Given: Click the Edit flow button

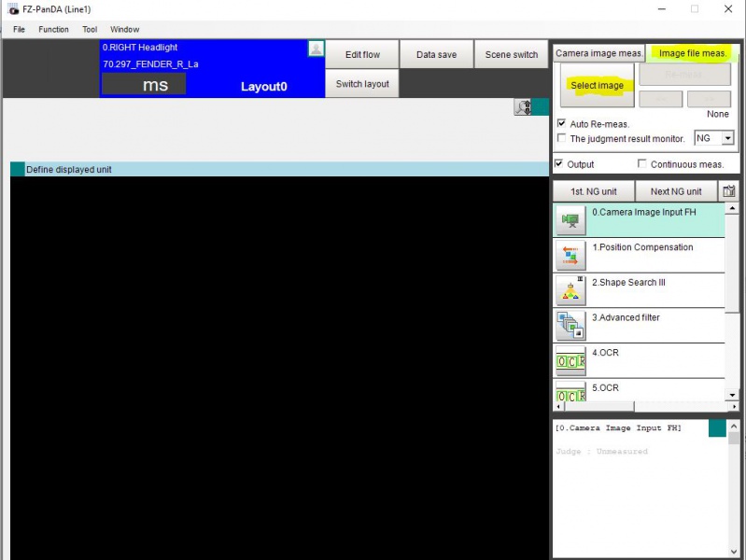Looking at the screenshot, I should [362, 54].
